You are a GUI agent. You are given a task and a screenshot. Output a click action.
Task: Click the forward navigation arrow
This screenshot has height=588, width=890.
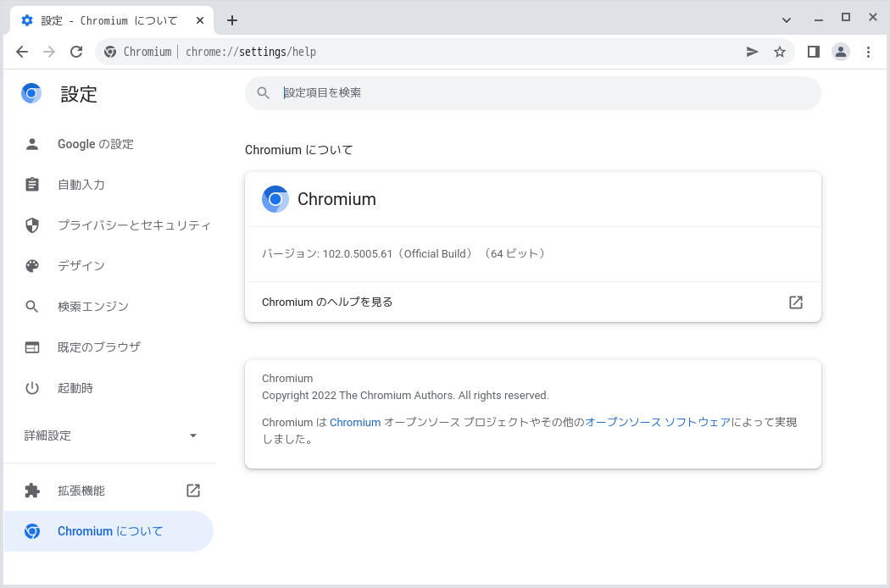49,52
